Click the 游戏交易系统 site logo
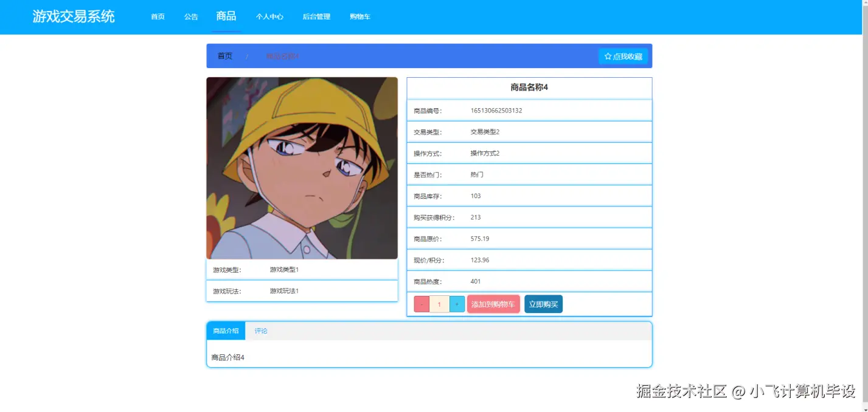868x412 pixels. pos(73,16)
